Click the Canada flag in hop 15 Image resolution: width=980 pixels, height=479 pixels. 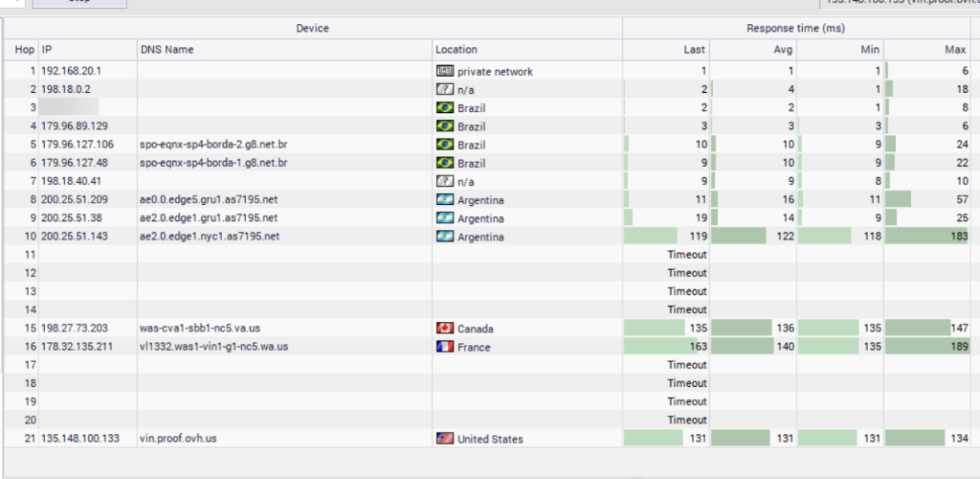(444, 329)
